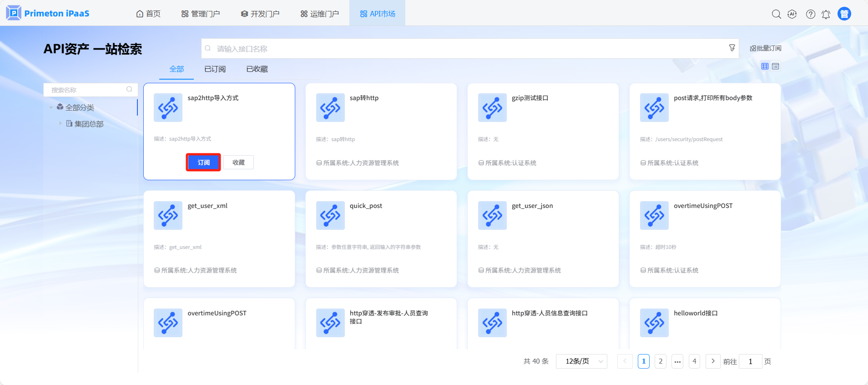868x385 pixels.
Task: Click the sap转http card title
Action: 364,98
